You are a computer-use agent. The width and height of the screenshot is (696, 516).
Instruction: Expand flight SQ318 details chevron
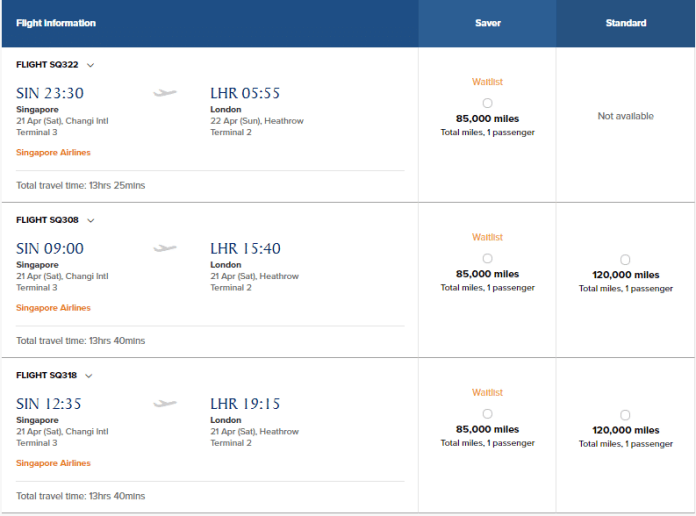pos(90,376)
